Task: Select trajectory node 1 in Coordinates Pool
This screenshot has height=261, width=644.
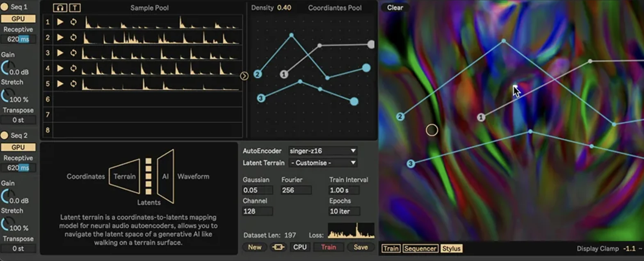Action: 284,74
